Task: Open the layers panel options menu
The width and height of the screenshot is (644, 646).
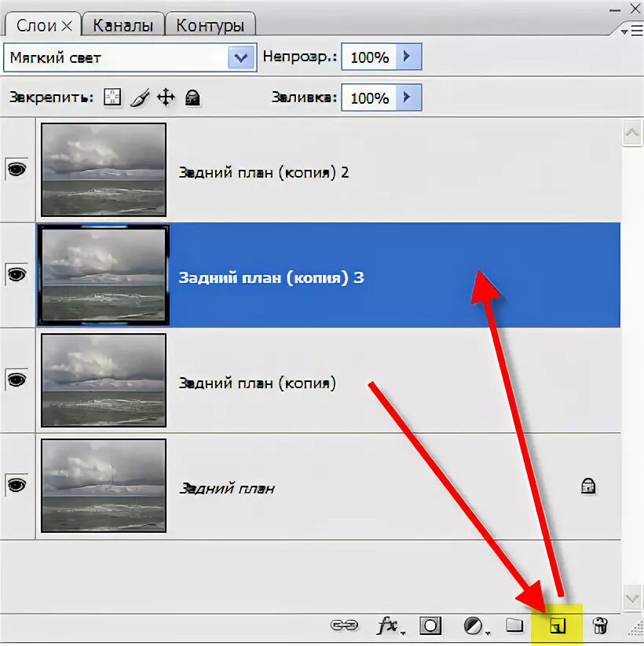Action: pos(633,31)
